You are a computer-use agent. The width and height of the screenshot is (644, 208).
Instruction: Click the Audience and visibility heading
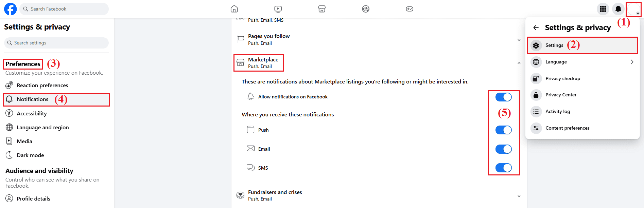(39, 171)
